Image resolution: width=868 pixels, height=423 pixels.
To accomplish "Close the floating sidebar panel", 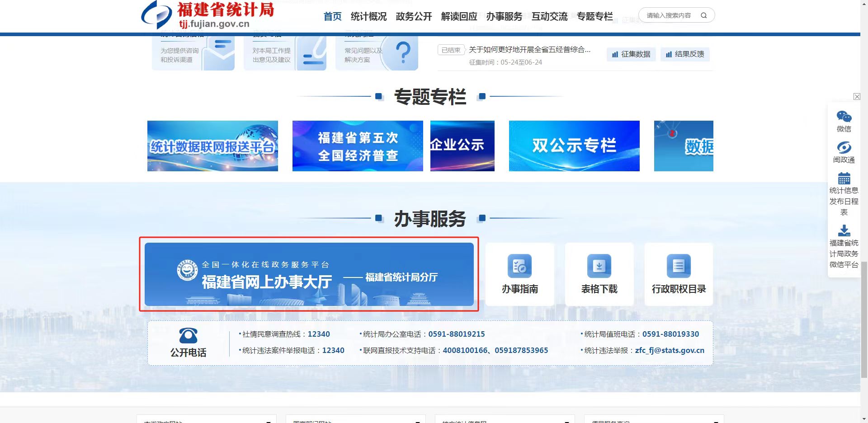I will point(857,96).
